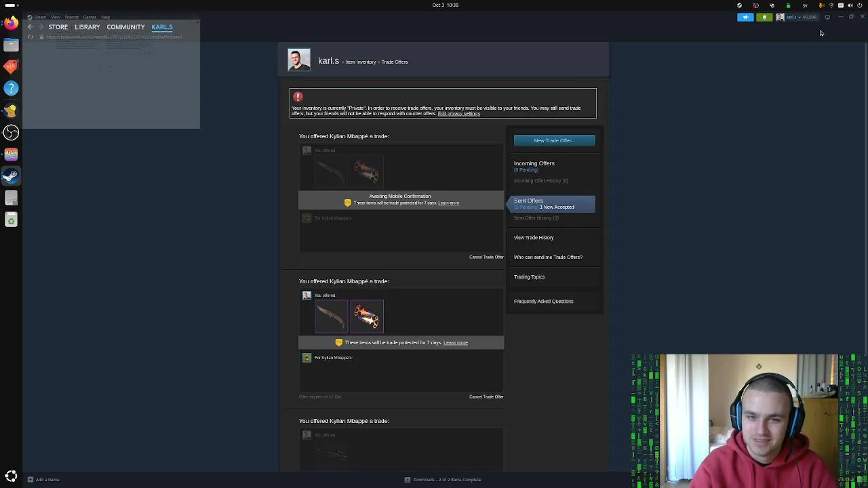
Task: Open the Trash dock icon
Action: click(x=11, y=220)
